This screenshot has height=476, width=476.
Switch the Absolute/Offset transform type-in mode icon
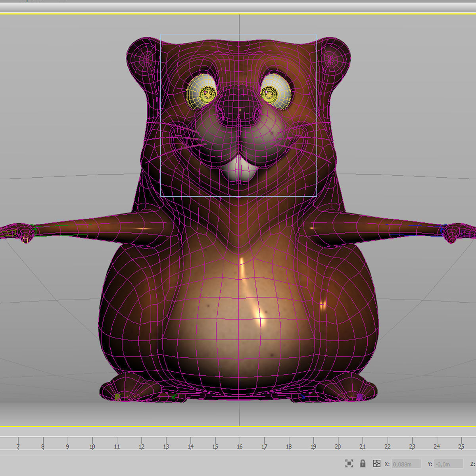pyautogui.click(x=377, y=463)
